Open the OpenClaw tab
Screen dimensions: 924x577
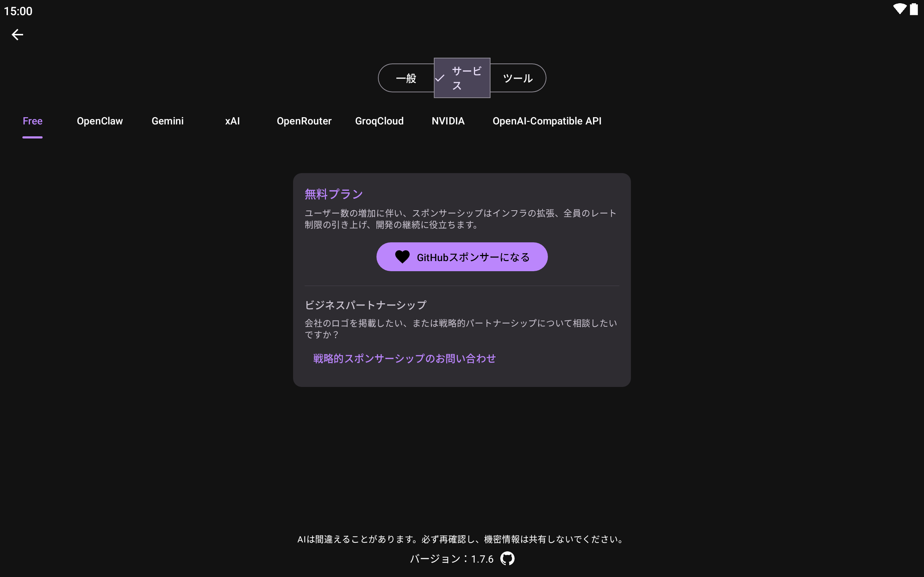tap(100, 121)
